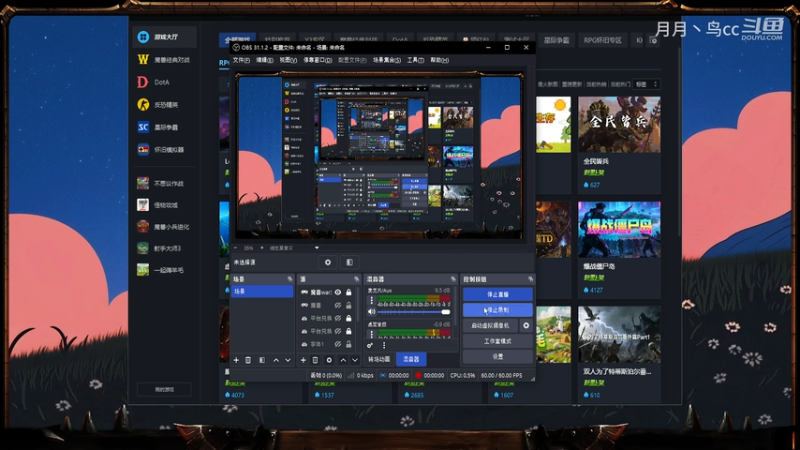Open 麦克风/Aux channel options dots
Image resolution: width=800 pixels, height=450 pixels.
pyautogui.click(x=371, y=301)
